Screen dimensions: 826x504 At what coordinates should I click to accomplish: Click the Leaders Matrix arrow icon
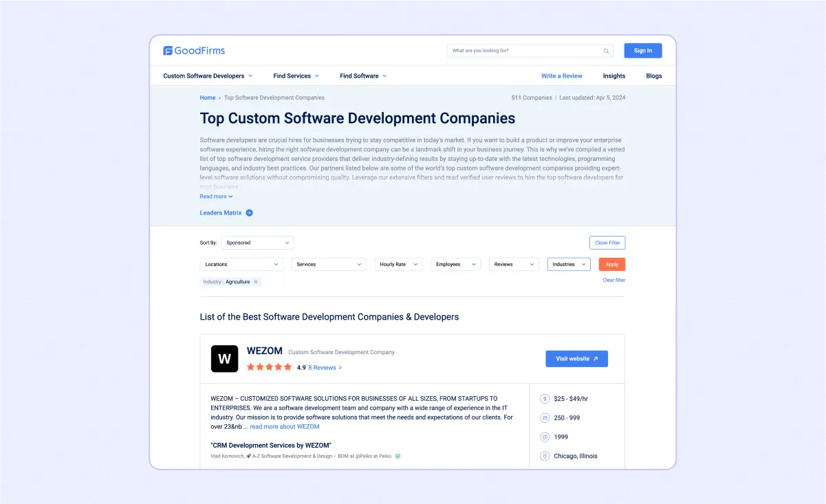[249, 213]
